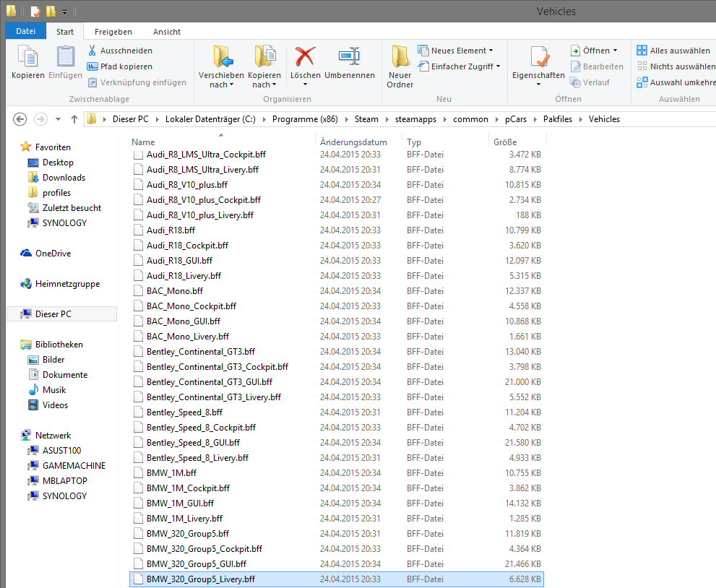Click the red Löschen delete icon
The height and width of the screenshot is (588, 716).
[x=306, y=58]
